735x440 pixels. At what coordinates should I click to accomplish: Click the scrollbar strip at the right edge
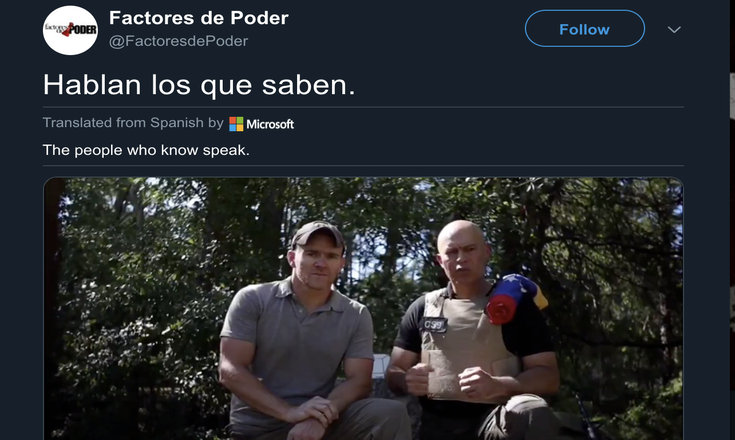pos(732,220)
